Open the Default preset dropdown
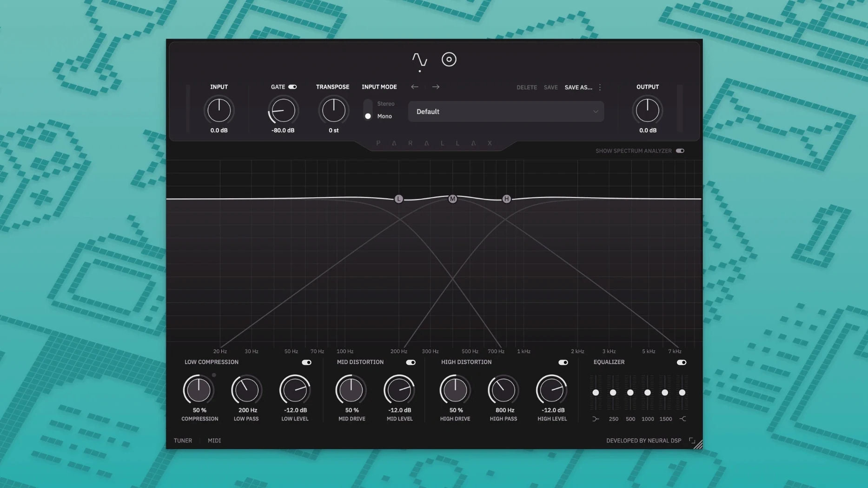 506,112
